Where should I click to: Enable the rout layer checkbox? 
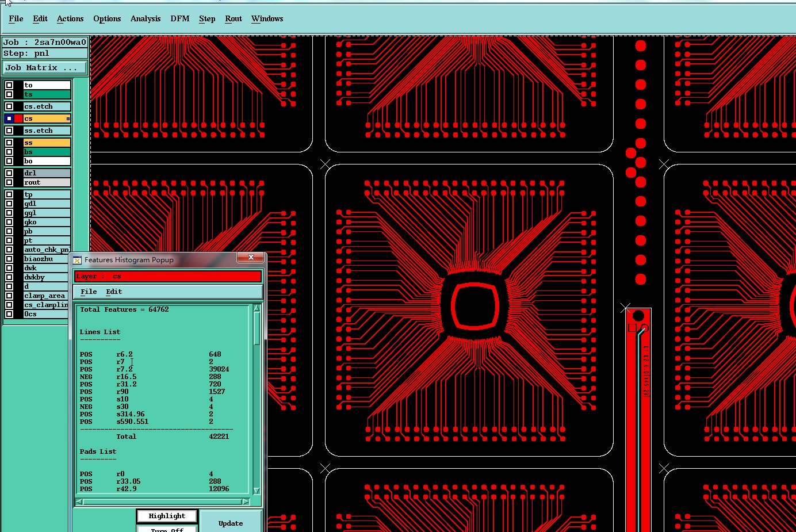pyautogui.click(x=9, y=182)
